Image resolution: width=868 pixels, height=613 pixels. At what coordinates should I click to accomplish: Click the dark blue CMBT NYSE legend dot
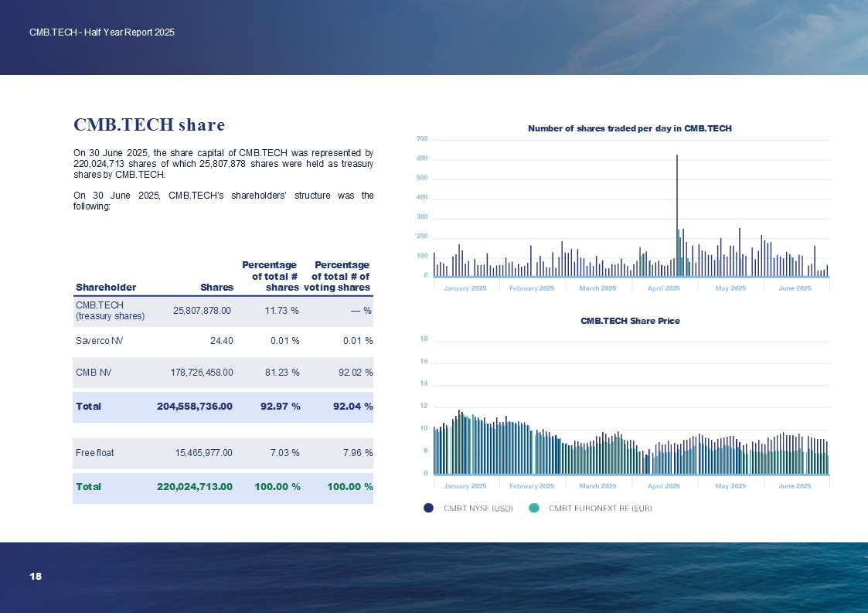[428, 508]
